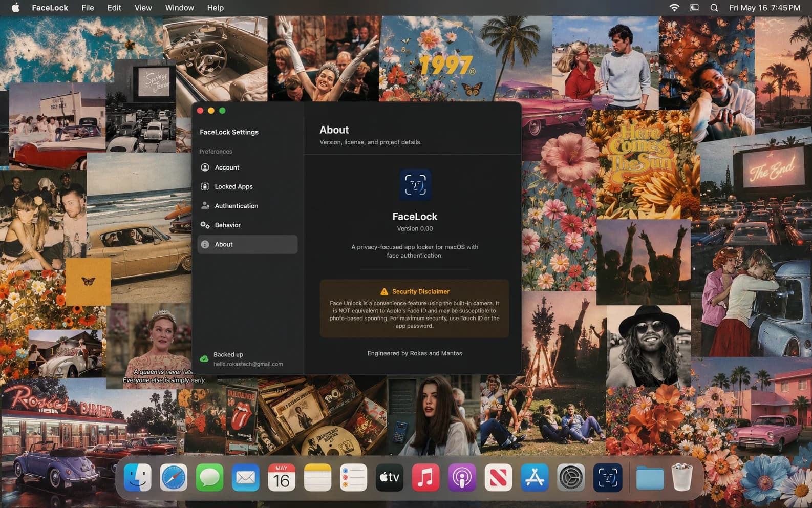Open the Edit menu

(x=114, y=8)
